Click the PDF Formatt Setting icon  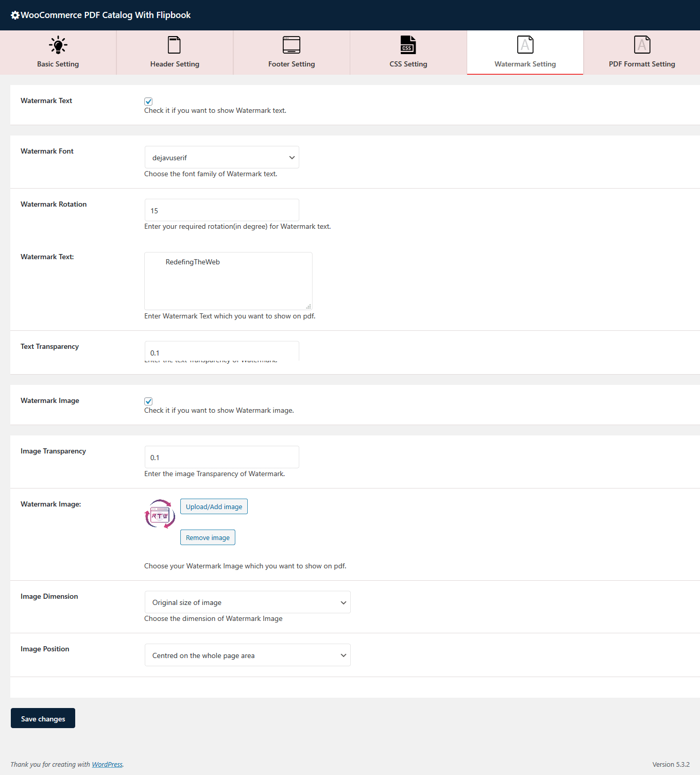[x=642, y=45]
